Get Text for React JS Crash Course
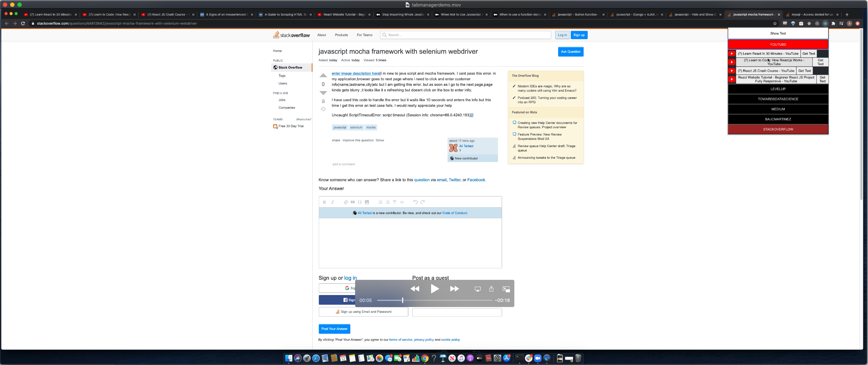This screenshot has height=365, width=868. pos(804,71)
